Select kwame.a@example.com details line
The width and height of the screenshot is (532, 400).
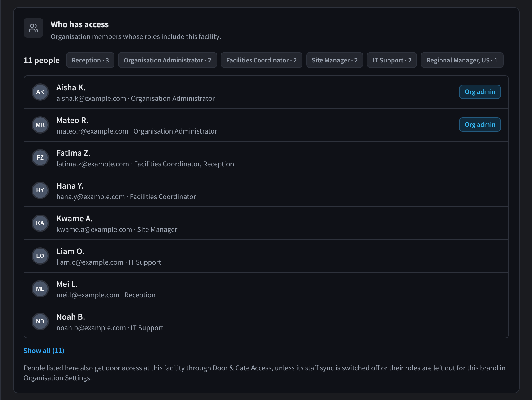pos(117,229)
